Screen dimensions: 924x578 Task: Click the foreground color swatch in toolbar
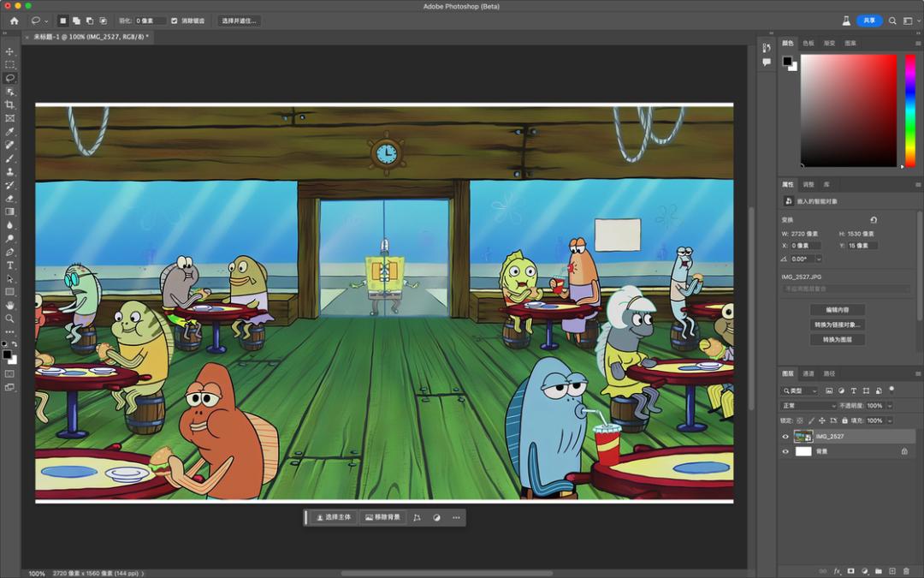[7, 355]
